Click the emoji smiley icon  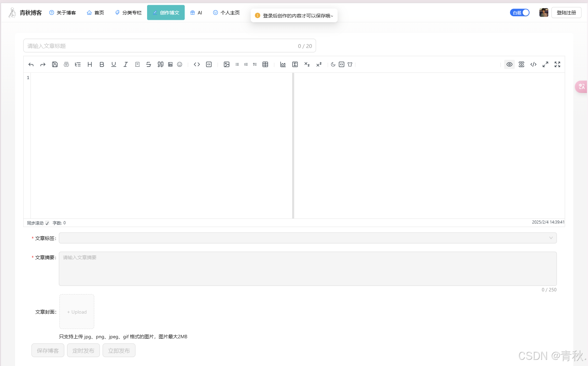(x=180, y=64)
